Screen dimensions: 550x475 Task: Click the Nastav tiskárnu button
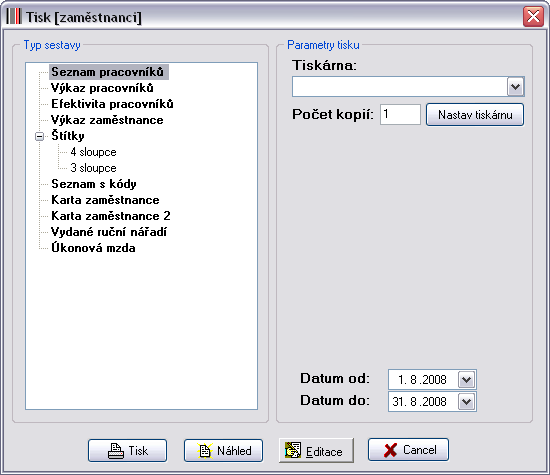[475, 114]
